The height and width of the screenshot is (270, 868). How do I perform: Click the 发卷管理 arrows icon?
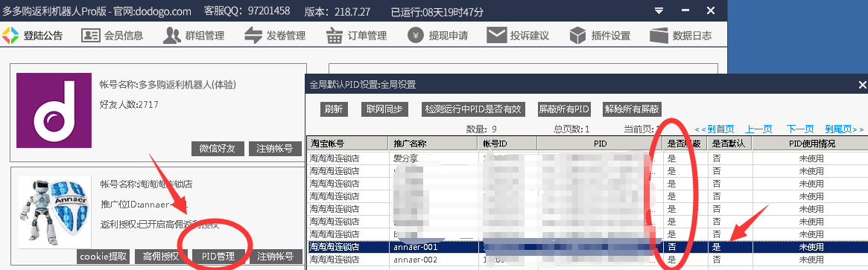[253, 36]
